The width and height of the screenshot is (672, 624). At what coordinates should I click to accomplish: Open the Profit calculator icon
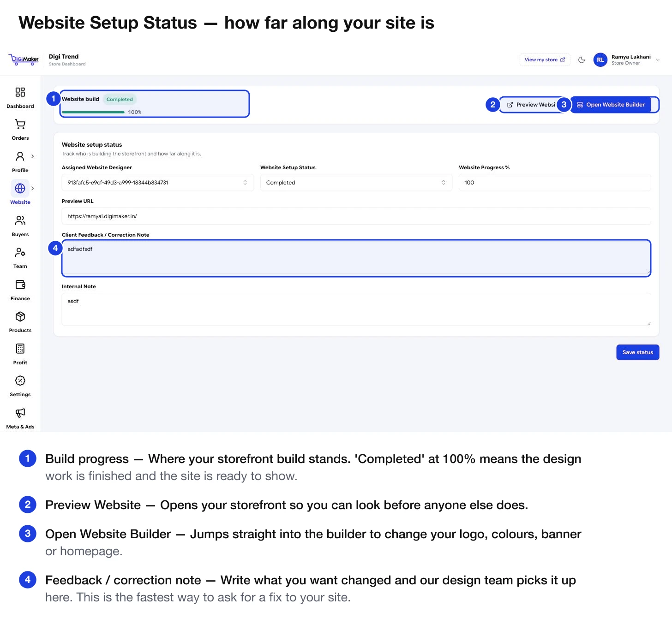pyautogui.click(x=20, y=349)
